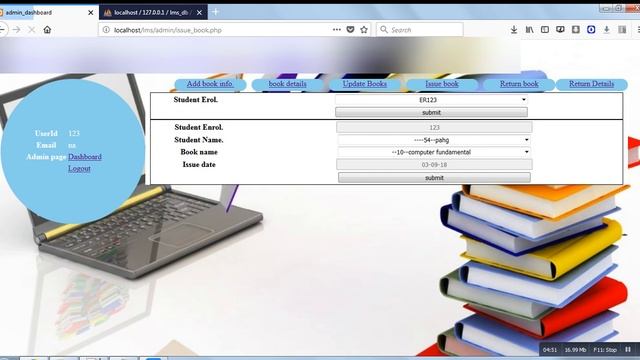Open Add book info page
Screen dimensions: 640x360
pyautogui.click(x=210, y=84)
